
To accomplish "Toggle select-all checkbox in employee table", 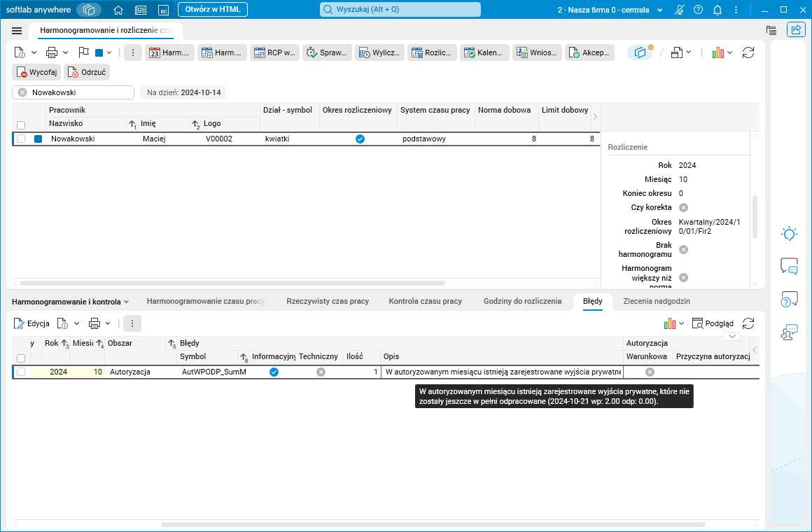I will coord(21,125).
